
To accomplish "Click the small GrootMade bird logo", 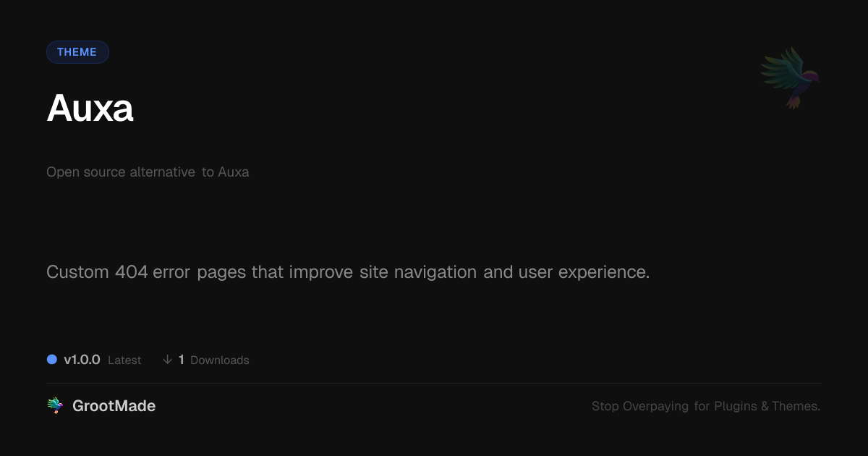I will pos(55,406).
